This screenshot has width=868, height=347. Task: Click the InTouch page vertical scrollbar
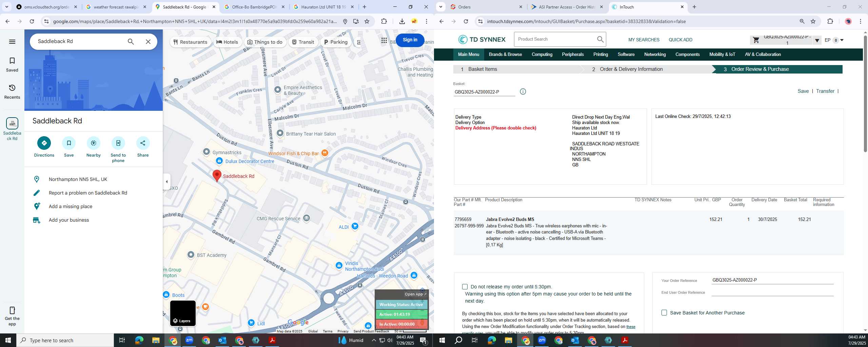tap(865, 93)
